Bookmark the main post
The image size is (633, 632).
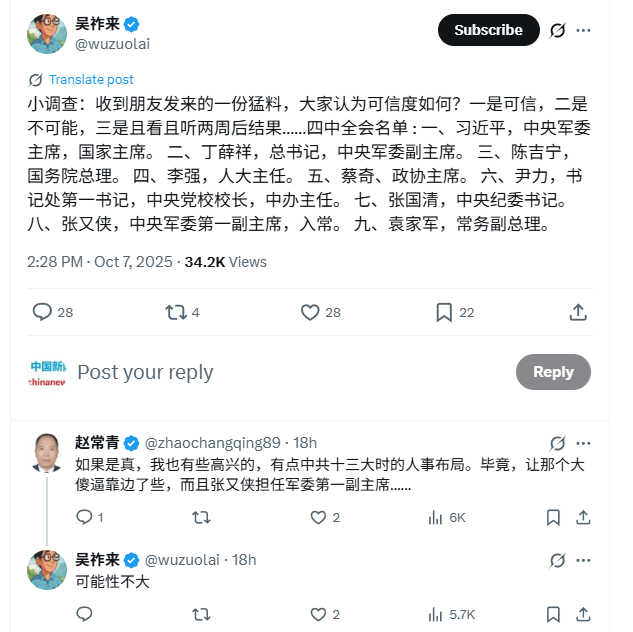click(x=444, y=313)
